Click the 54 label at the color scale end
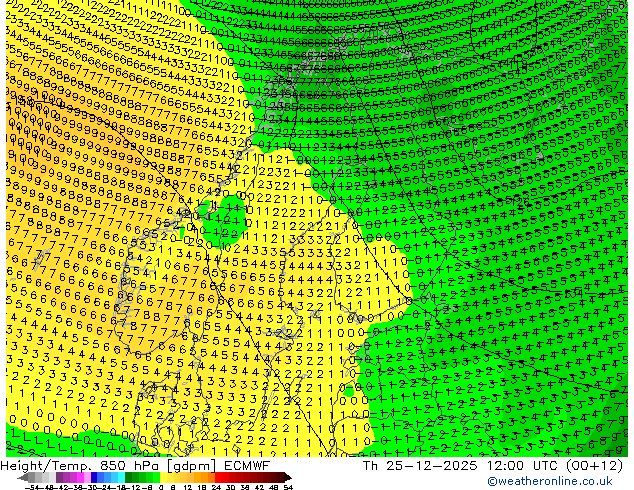Screen dimensions: 634x490 pyautogui.click(x=287, y=488)
